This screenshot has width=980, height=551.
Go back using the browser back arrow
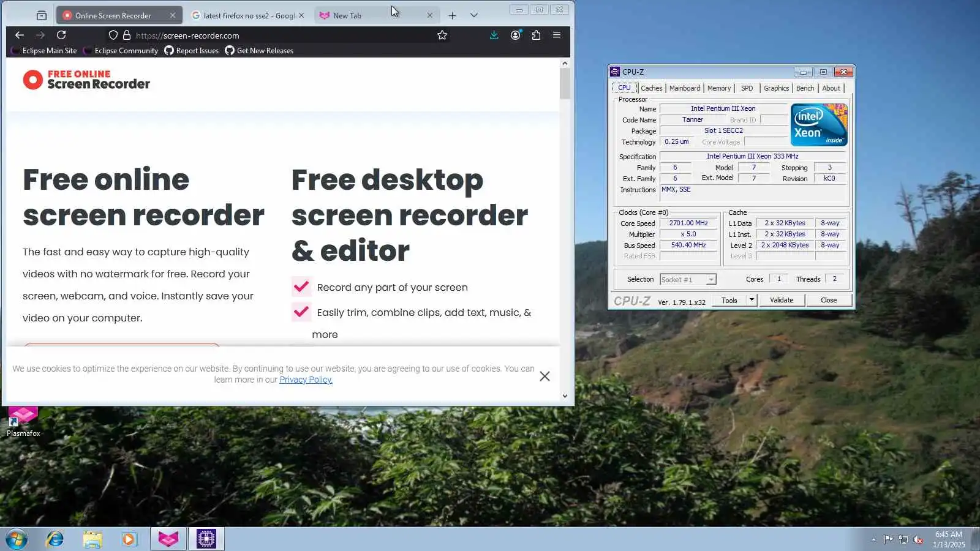click(20, 35)
